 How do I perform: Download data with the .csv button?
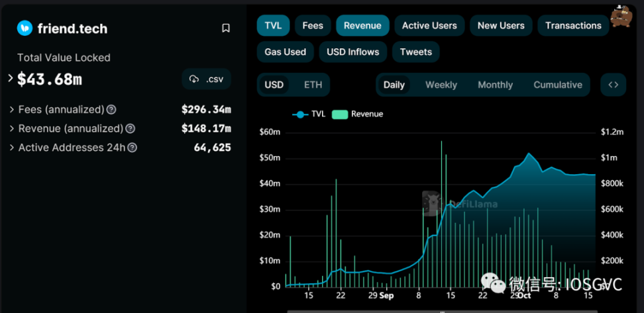pyautogui.click(x=207, y=79)
